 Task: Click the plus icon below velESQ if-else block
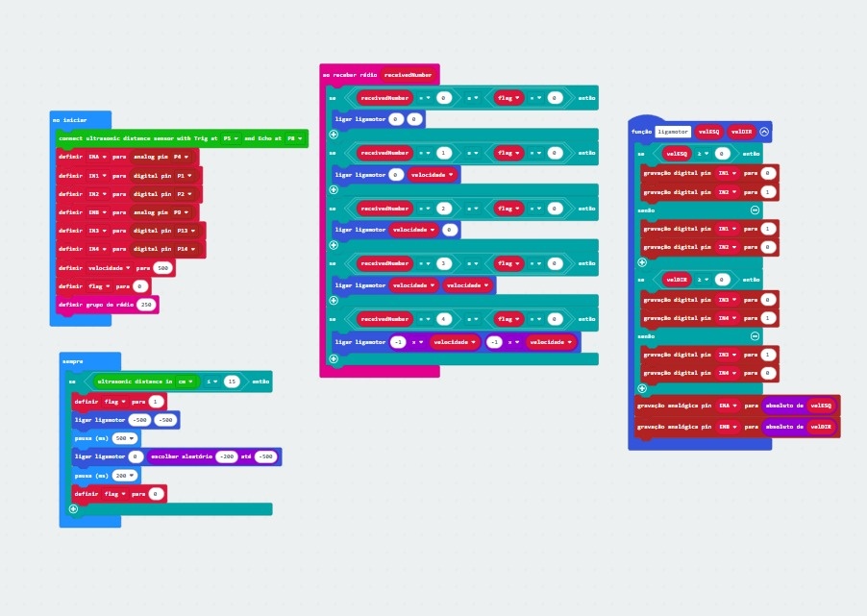[x=642, y=262]
